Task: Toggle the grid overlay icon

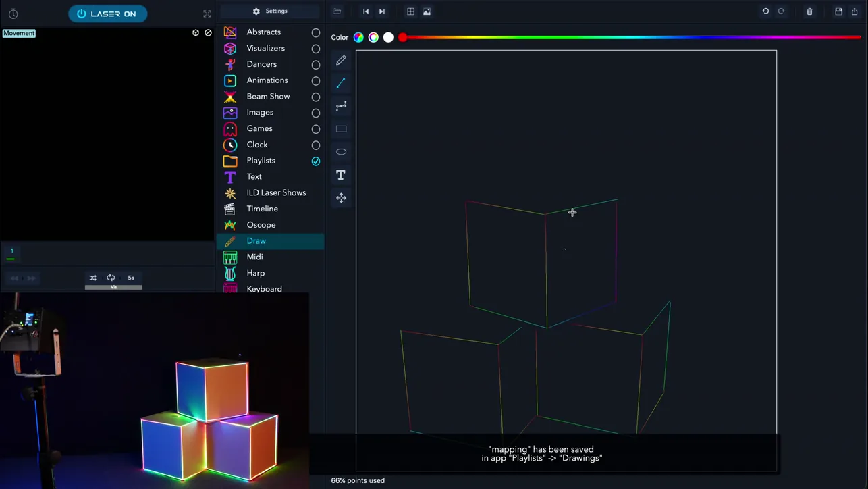Action: (410, 11)
